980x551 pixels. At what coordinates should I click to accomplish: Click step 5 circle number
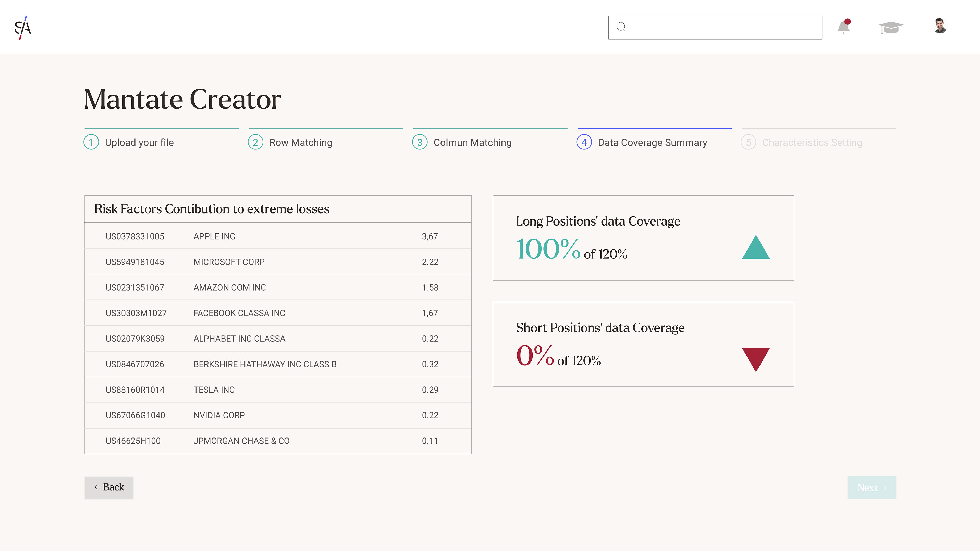pyautogui.click(x=749, y=142)
